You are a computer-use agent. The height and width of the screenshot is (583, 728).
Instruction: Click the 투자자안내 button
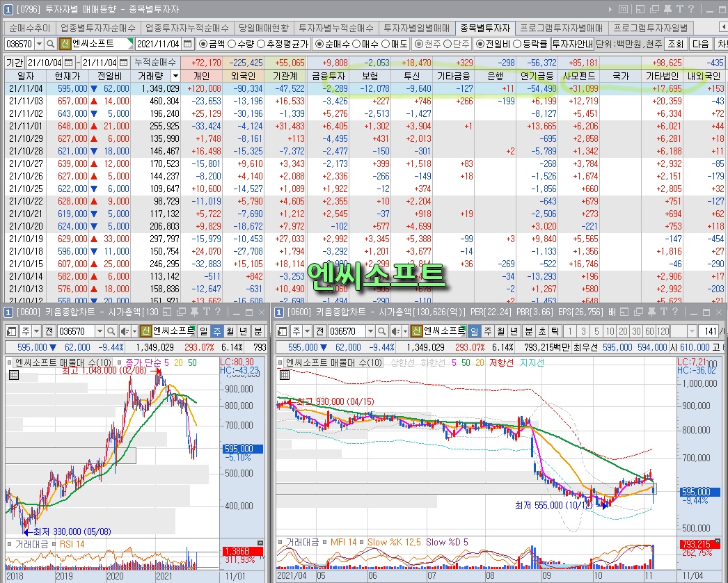[572, 44]
